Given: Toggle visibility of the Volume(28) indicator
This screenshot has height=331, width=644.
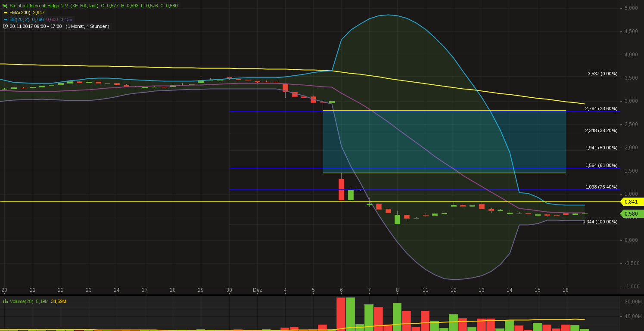Looking at the screenshot, I should 22,301.
